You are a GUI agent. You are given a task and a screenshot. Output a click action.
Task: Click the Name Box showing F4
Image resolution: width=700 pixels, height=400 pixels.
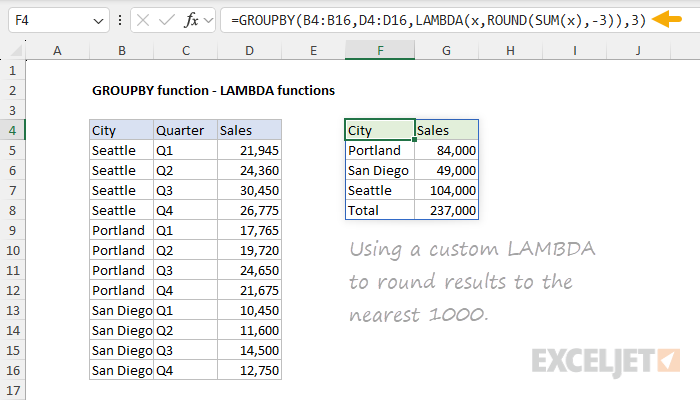[58, 20]
